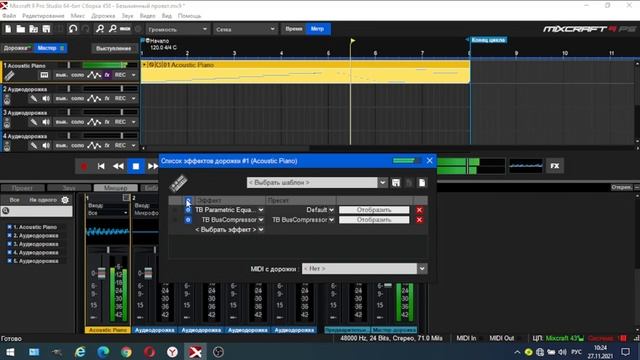Open the Видео menu
Viewport: 640px width, 360px height.
point(147,16)
